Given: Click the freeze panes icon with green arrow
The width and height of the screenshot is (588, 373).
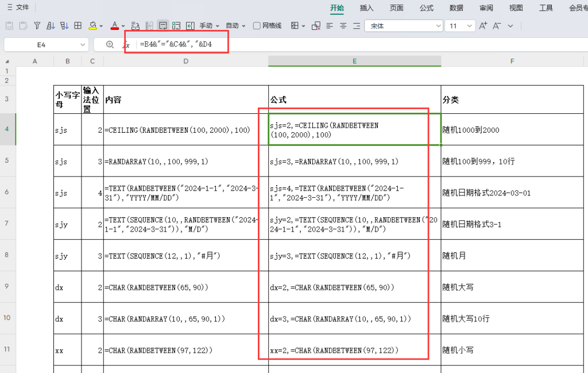Looking at the screenshot, I should [190, 25].
